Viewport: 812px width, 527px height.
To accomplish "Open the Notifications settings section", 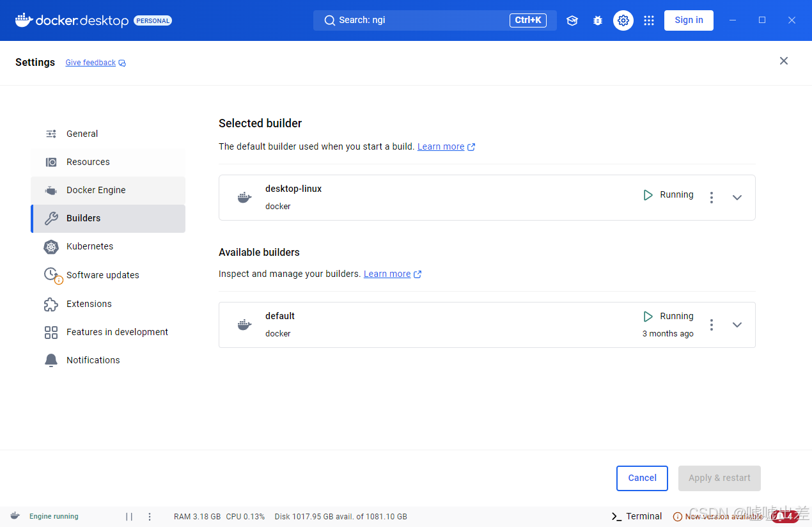I will [108, 360].
